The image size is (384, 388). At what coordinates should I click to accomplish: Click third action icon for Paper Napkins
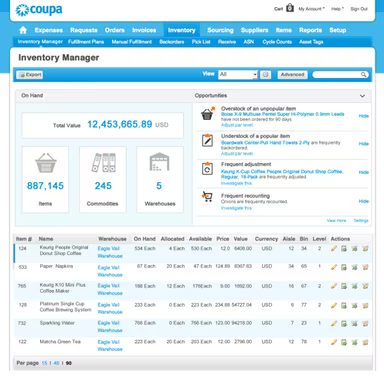tap(354, 267)
